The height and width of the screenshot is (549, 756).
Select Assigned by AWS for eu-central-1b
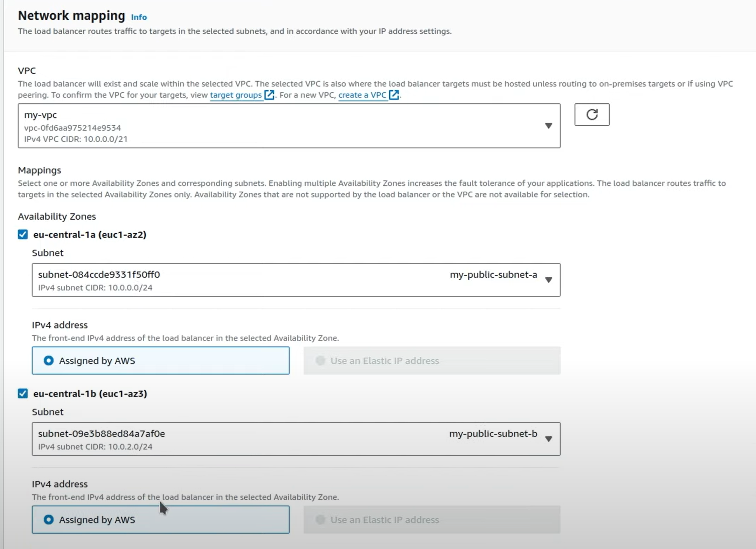[49, 520]
